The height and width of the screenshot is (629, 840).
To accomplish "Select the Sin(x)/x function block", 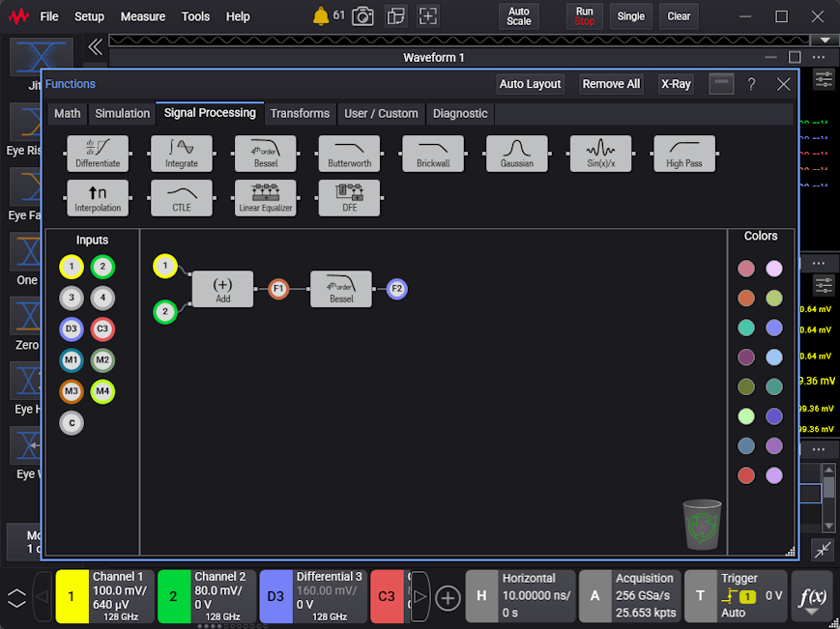I will click(600, 153).
